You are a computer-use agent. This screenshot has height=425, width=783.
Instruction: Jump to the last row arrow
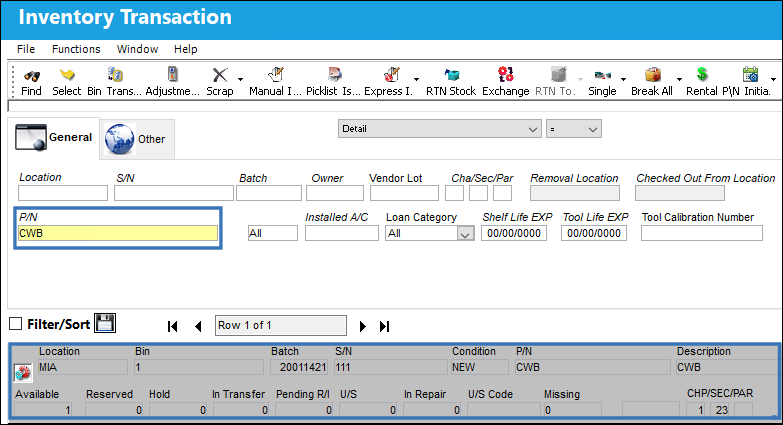click(x=384, y=327)
